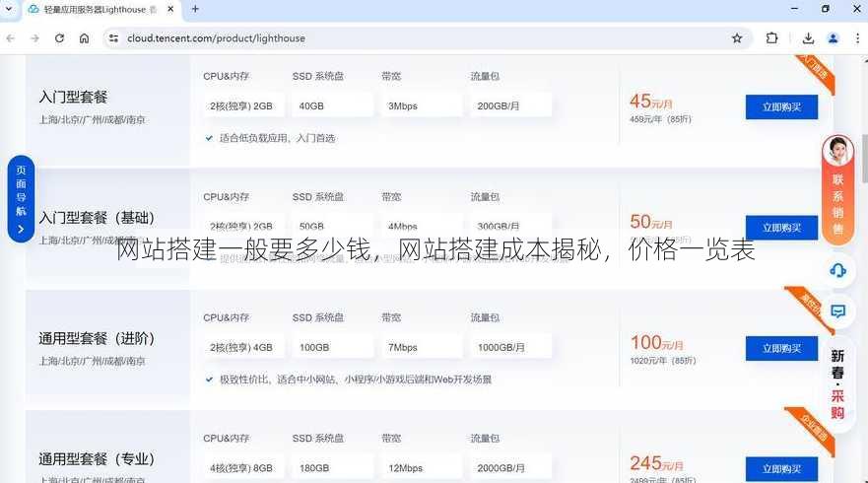Click the browser back arrow
868x483 pixels.
coord(10,38)
